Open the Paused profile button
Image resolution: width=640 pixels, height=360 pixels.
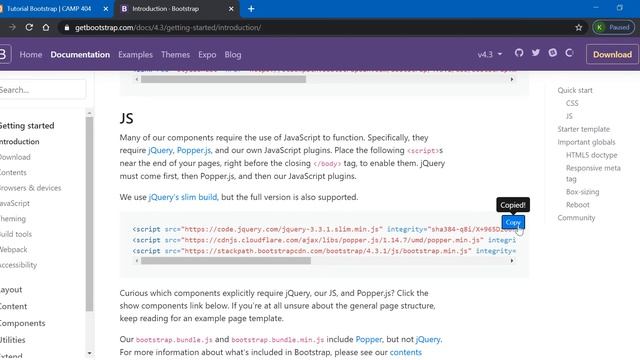[613, 27]
